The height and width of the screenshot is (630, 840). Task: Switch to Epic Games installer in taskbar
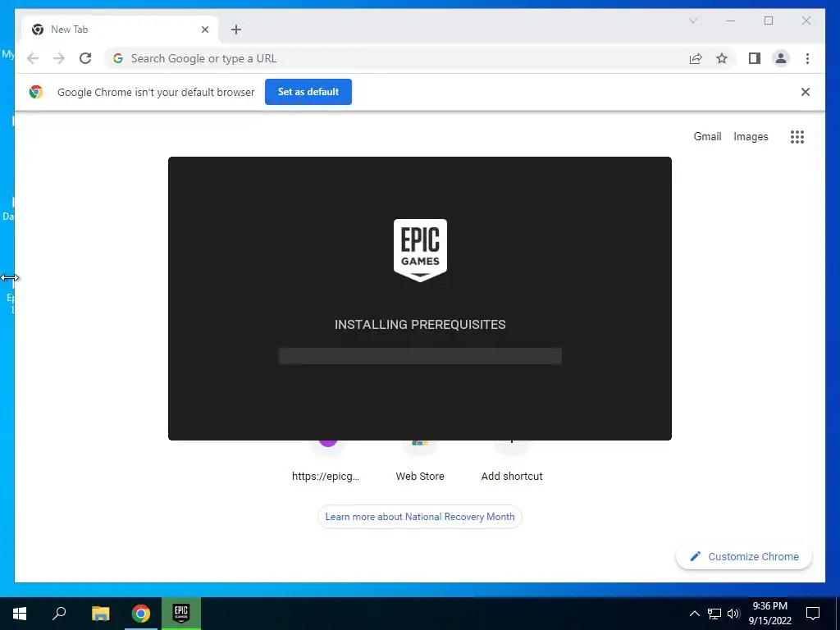coord(181,614)
